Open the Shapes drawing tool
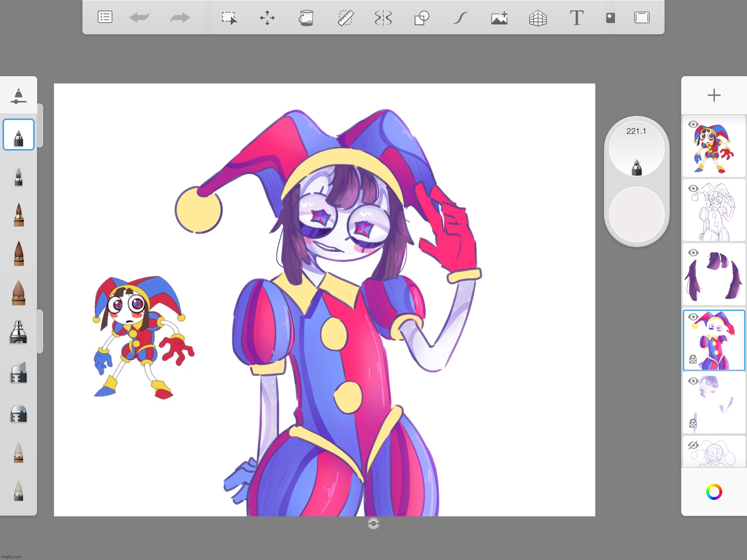747x560 pixels. [422, 17]
